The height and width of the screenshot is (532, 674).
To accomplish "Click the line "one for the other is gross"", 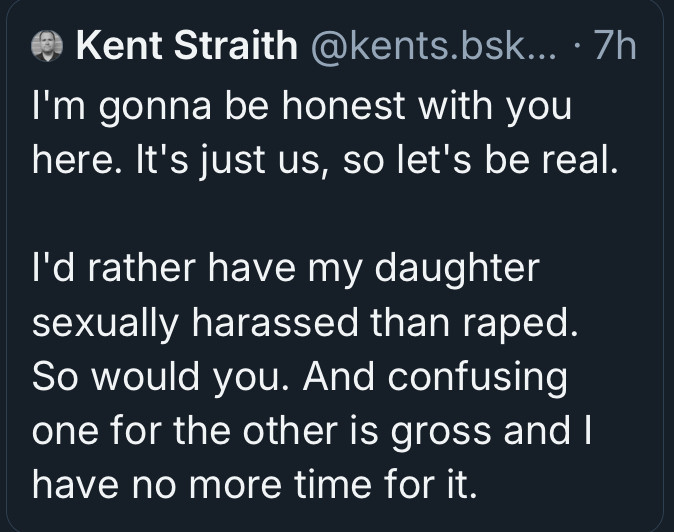I will pos(312,431).
